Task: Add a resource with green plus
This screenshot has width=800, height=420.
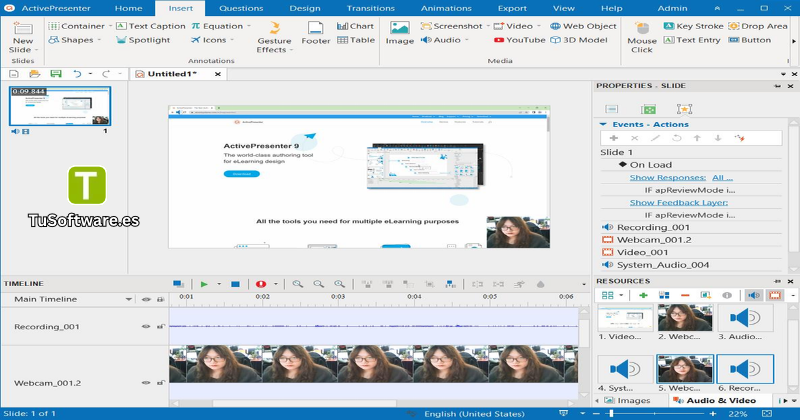Action: coord(643,295)
